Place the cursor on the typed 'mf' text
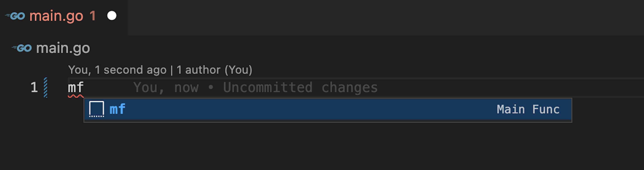 (x=76, y=87)
